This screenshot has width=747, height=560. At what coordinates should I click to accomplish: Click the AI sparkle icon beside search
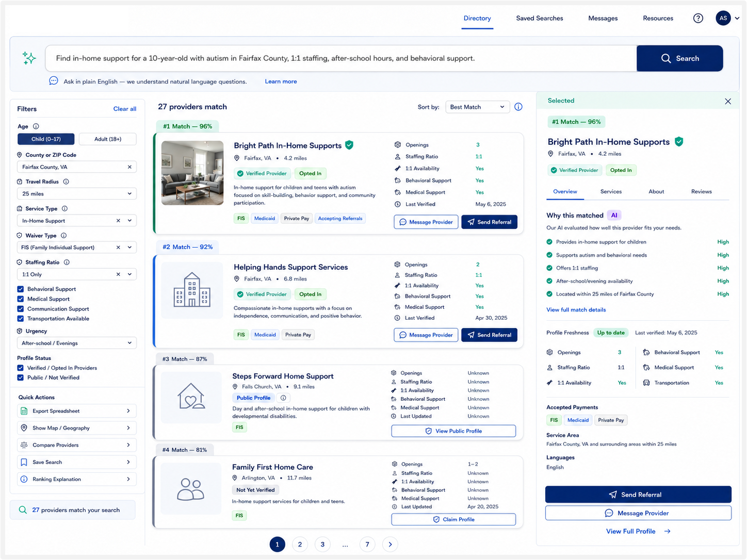click(29, 58)
